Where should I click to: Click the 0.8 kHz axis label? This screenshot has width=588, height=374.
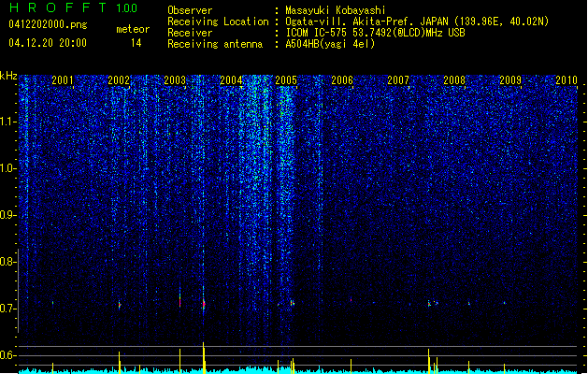pyautogui.click(x=8, y=262)
